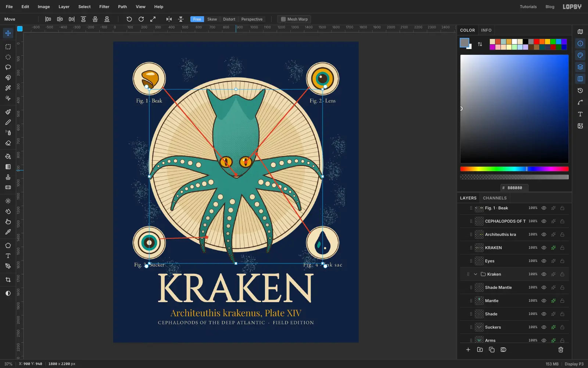Image resolution: width=588 pixels, height=368 pixels.
Task: Select the Rectangular Marquee tool
Action: (8, 47)
